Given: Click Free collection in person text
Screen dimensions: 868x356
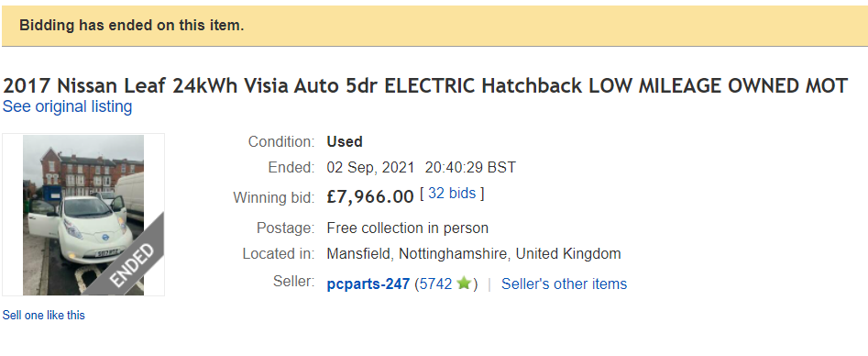Looking at the screenshot, I should point(408,228).
